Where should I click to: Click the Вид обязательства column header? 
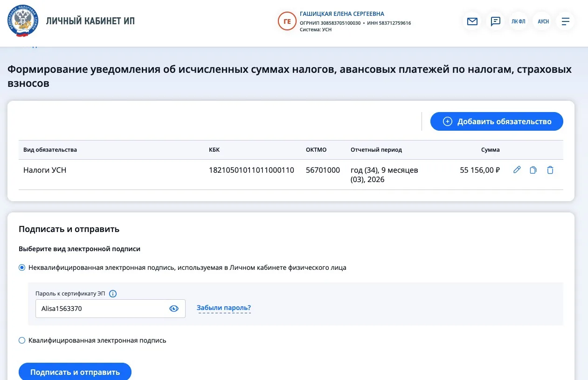coord(50,150)
